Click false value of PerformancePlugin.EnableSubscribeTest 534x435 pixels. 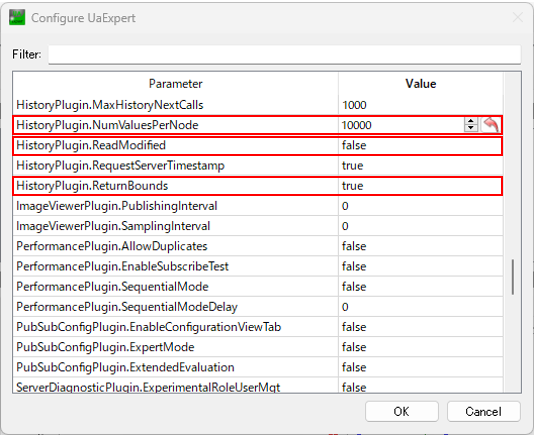(x=354, y=266)
